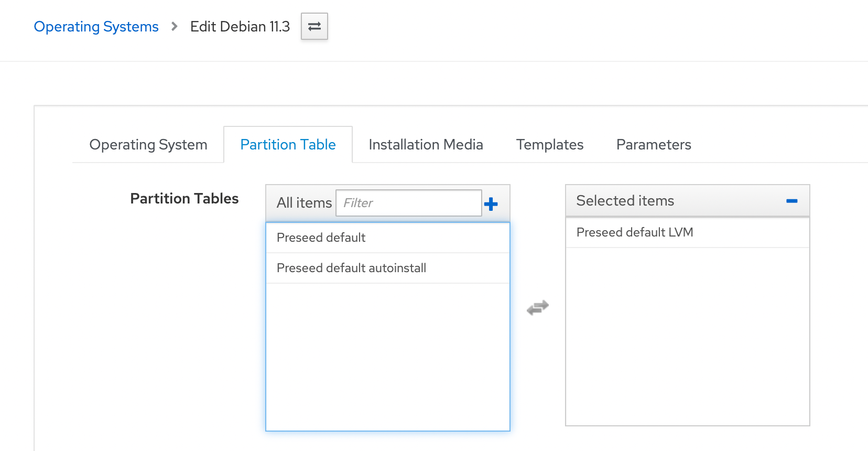Click the Edit Debian 11.3 breadcrumb

coord(240,26)
